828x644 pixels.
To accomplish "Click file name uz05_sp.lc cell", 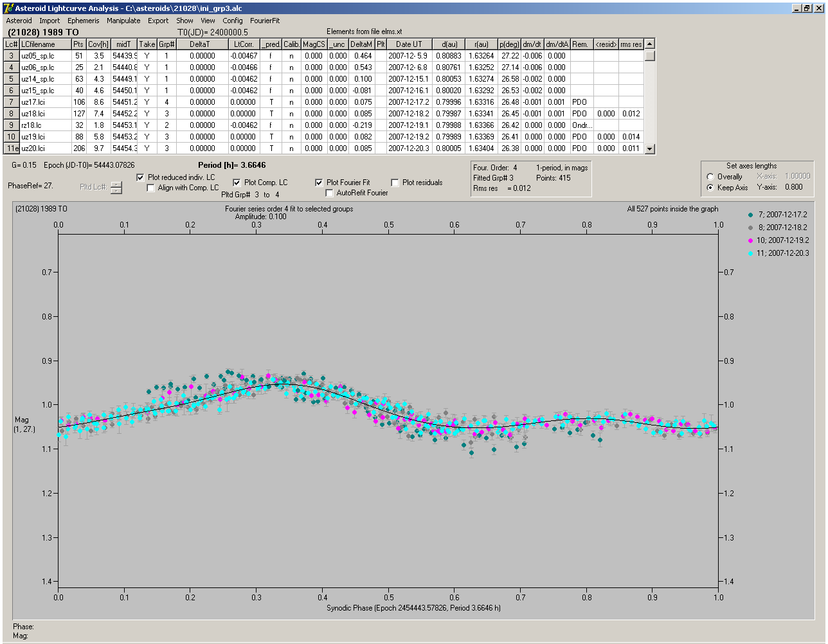I will coord(45,56).
